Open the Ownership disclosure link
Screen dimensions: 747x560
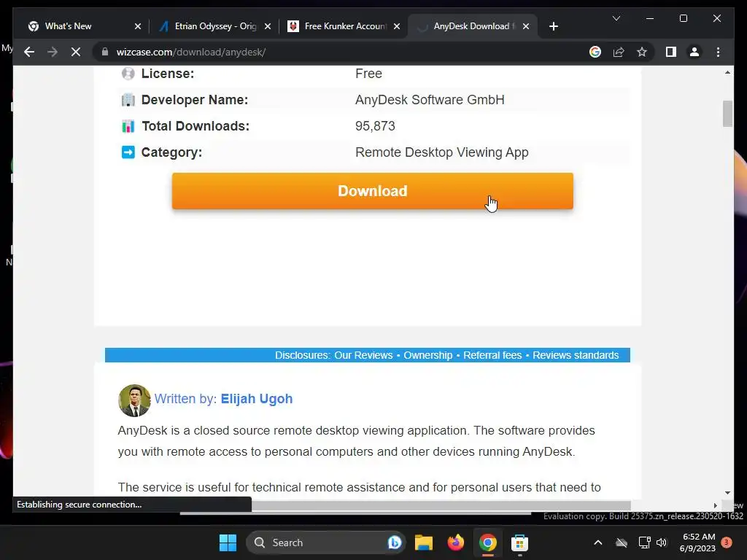427,355
